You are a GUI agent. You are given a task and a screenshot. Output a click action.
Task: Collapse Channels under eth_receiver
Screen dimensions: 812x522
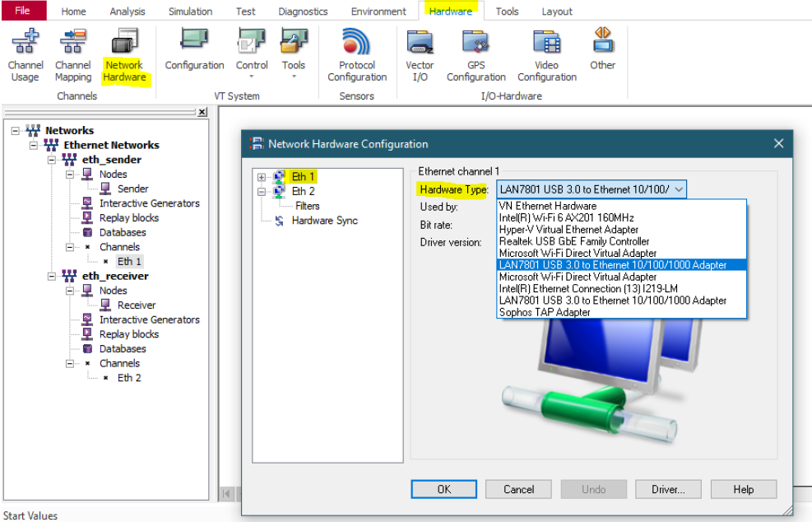tap(69, 363)
